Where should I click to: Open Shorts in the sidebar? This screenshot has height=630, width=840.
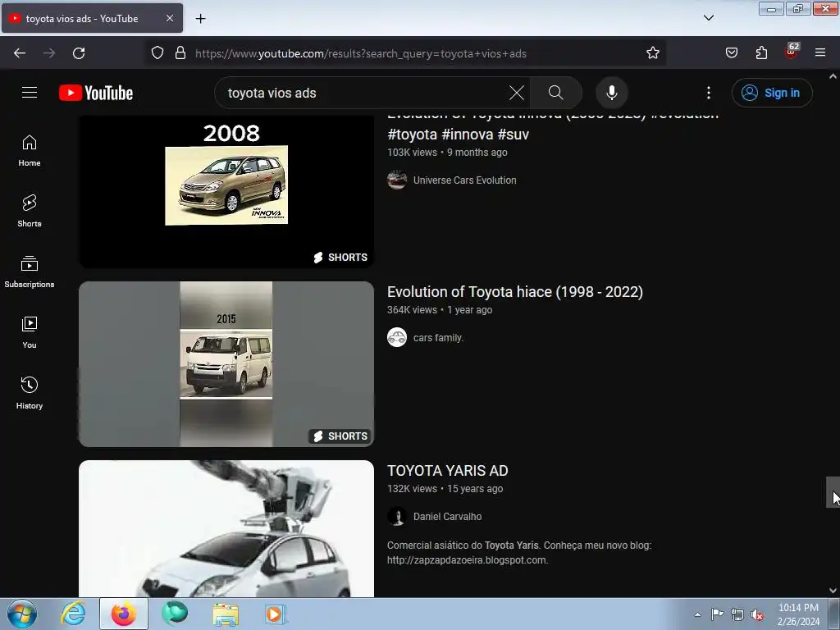[30, 211]
